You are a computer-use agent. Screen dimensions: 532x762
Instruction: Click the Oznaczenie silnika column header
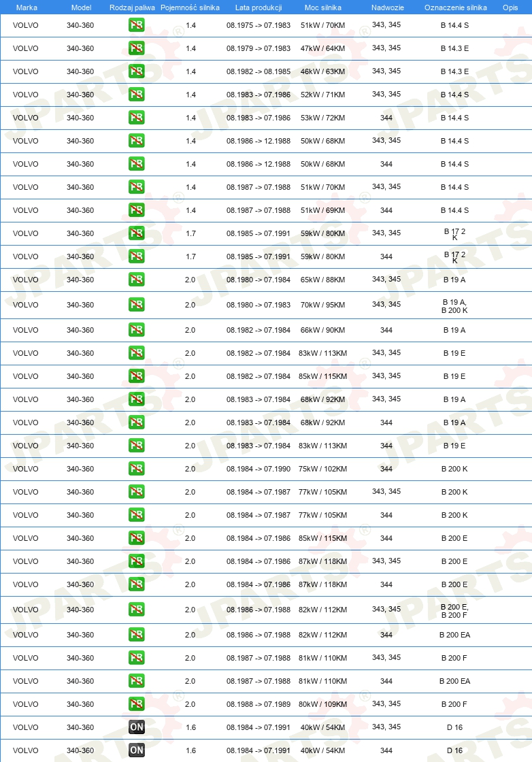(456, 7)
